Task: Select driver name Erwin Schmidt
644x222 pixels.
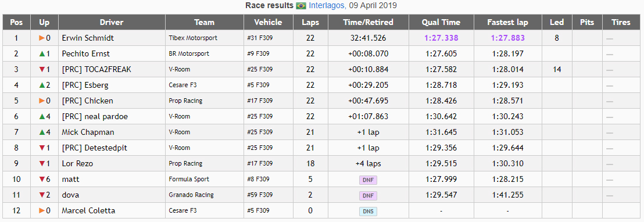Action: tap(88, 38)
